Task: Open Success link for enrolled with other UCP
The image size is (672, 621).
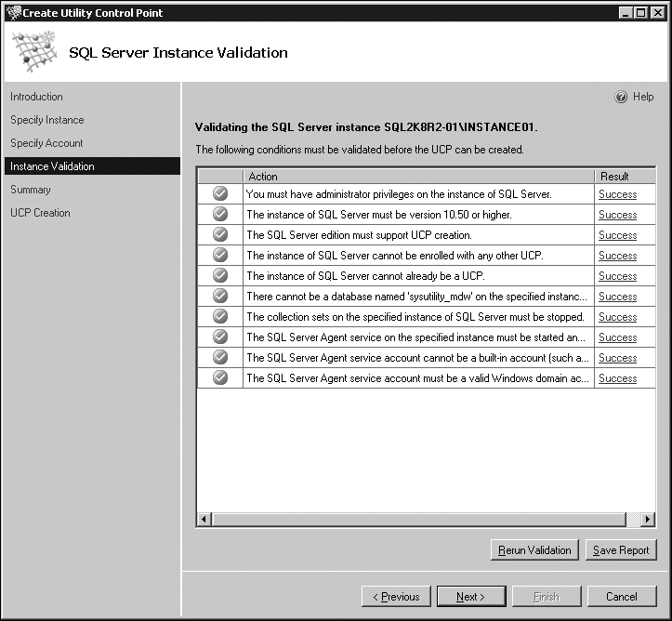Action: pos(617,256)
